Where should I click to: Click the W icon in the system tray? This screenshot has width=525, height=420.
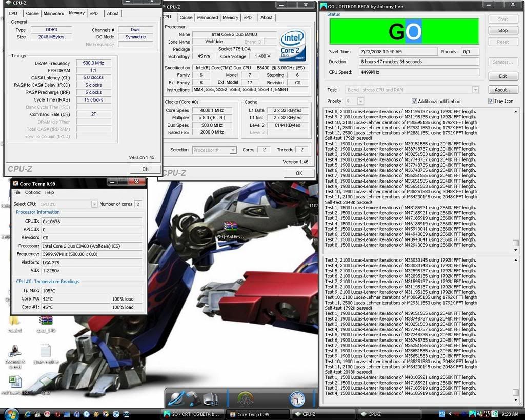point(487,414)
